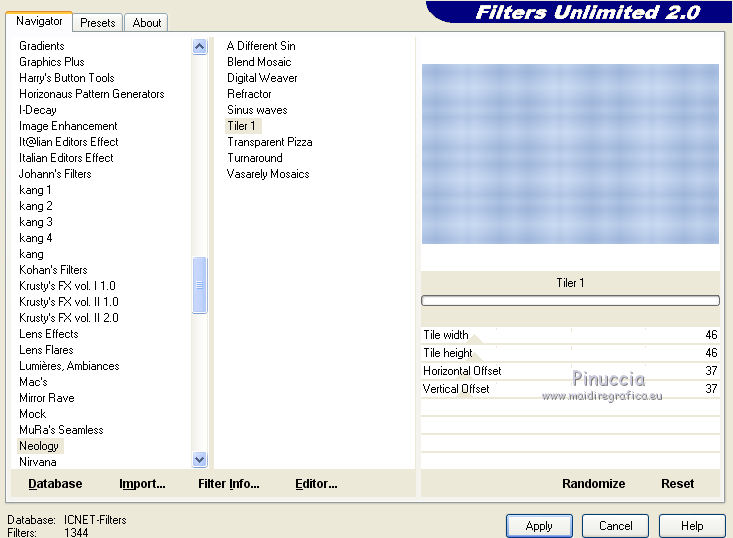
Task: Select the Image Enhancement category
Action: [x=68, y=126]
